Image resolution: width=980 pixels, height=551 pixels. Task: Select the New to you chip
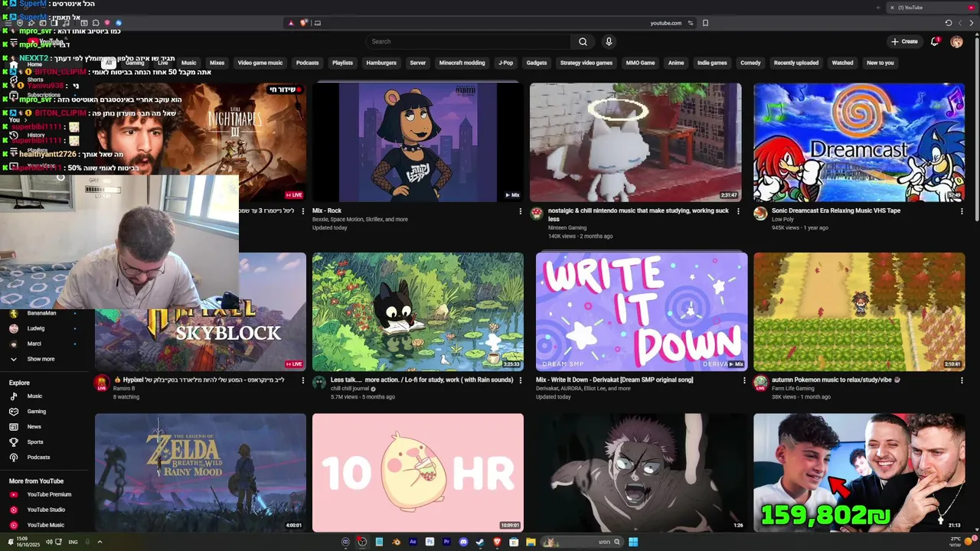880,63
